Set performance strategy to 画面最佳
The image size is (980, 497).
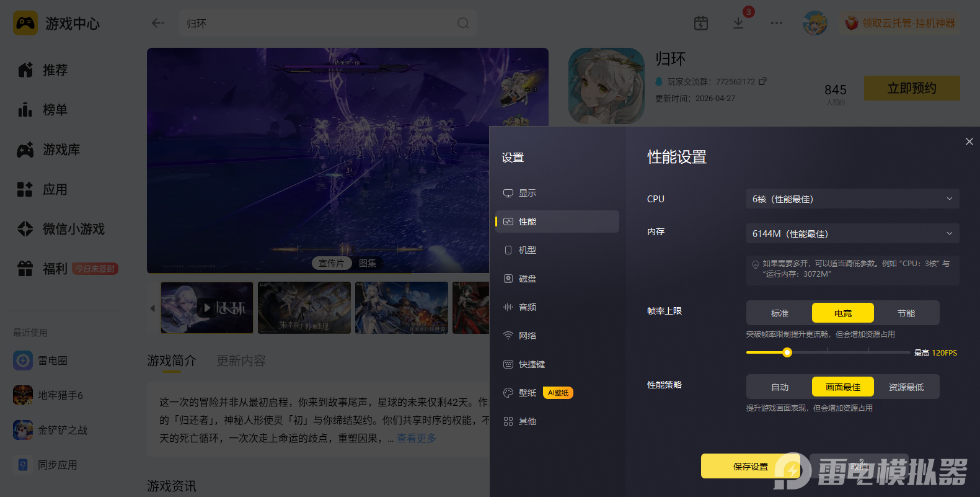(843, 387)
